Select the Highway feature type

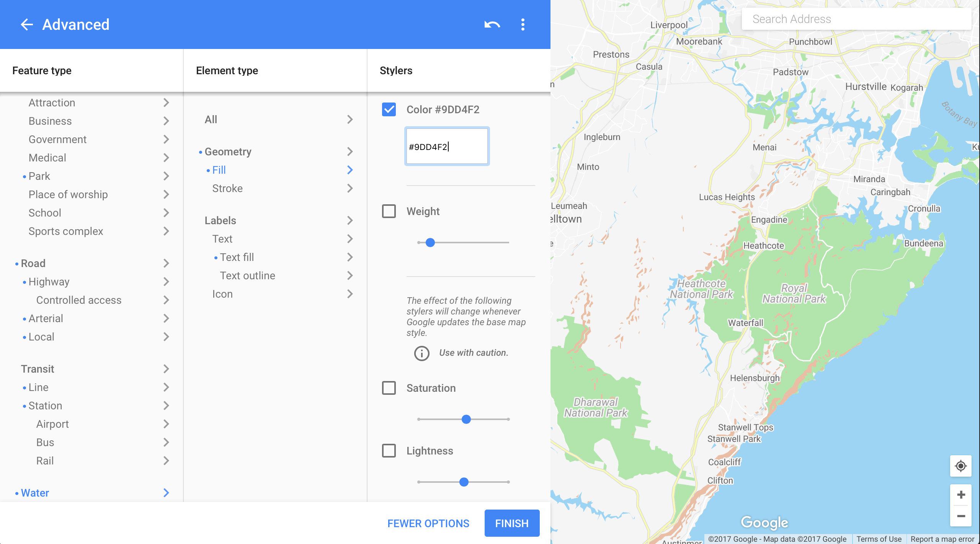49,282
